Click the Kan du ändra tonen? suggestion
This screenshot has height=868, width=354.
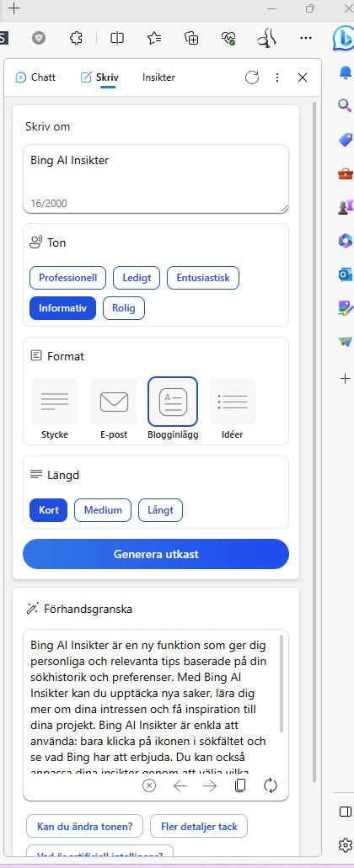(x=85, y=827)
